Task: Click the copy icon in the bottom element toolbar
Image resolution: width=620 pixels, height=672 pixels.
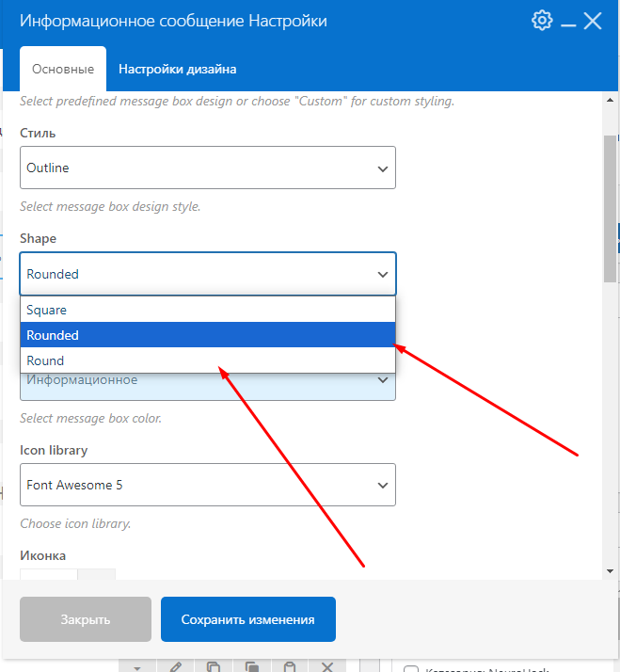Action: tap(214, 666)
